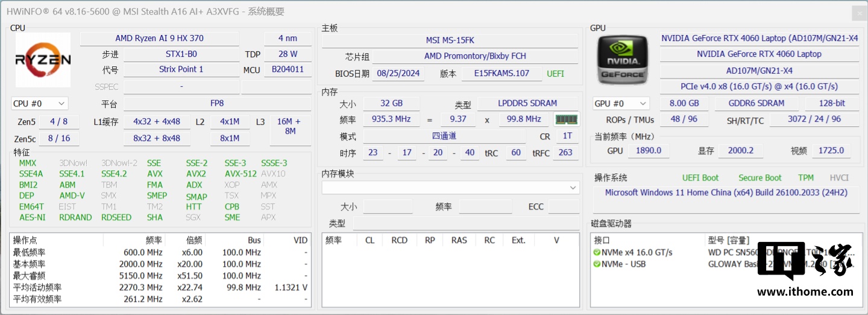Click the AVX-512 feature label
This screenshot has height=315, width=868.
[x=239, y=174]
